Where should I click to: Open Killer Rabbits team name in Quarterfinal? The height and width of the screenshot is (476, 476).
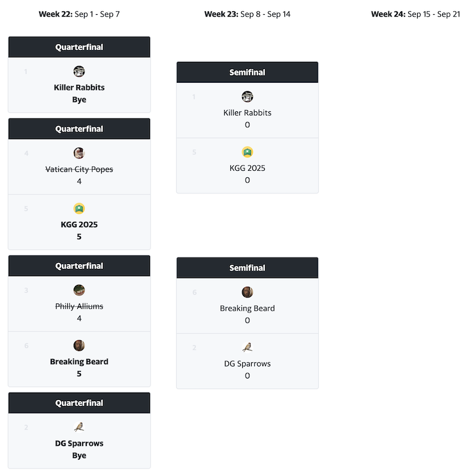pos(79,87)
